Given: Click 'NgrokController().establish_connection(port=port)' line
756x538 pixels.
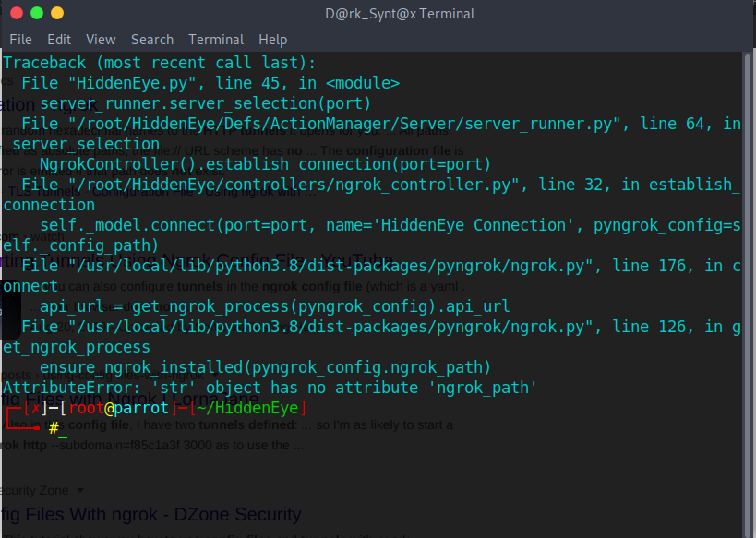Looking at the screenshot, I should coord(265,164).
